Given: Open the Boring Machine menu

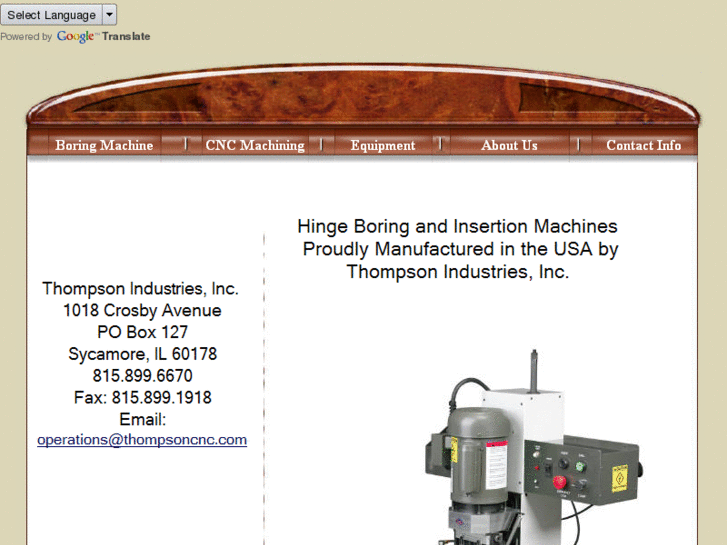Looking at the screenshot, I should (104, 145).
